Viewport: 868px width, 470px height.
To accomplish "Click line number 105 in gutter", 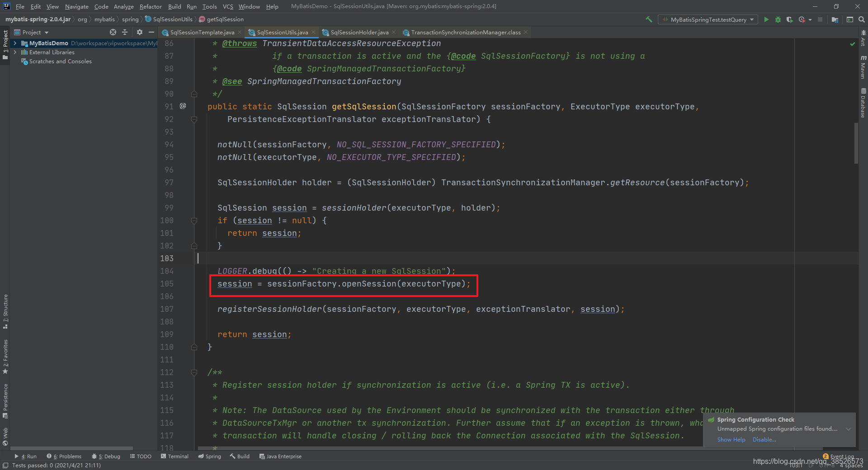I will (167, 284).
